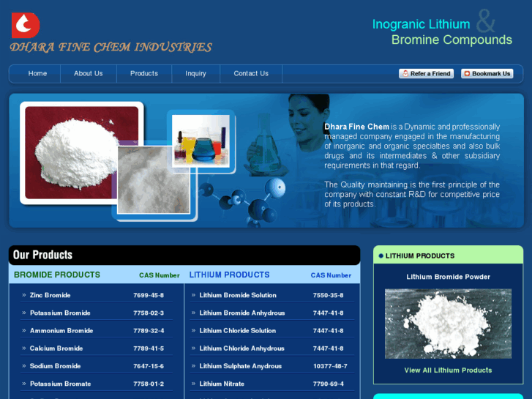Viewport: 532px width, 399px height.
Task: Click CAS number 7758-02-3
Action: point(149,313)
